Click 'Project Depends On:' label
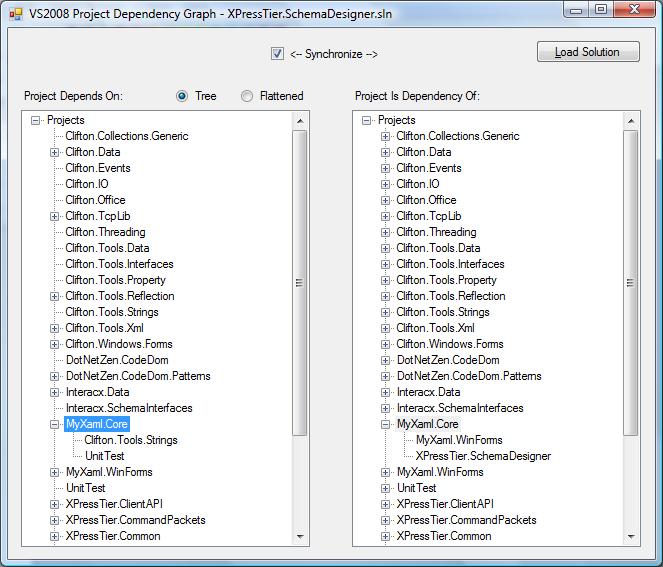The width and height of the screenshot is (663, 567). (74, 96)
